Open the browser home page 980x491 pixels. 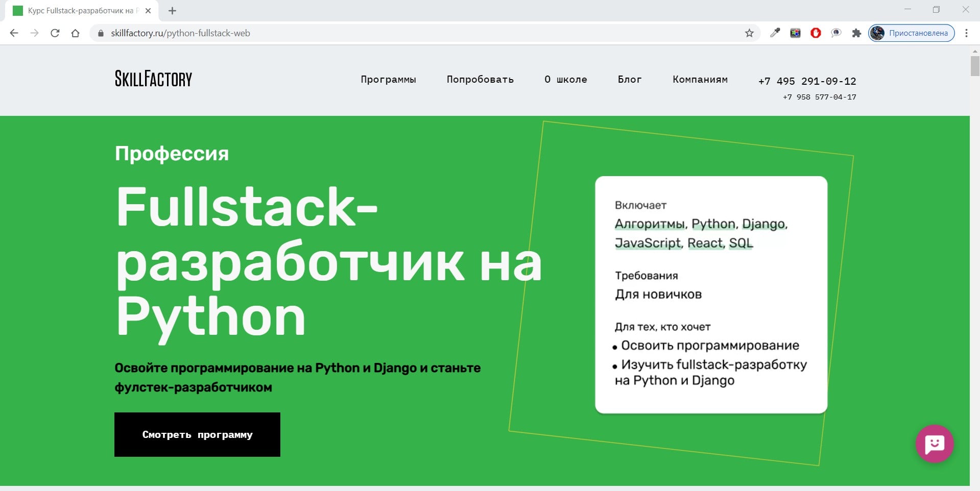tap(75, 33)
